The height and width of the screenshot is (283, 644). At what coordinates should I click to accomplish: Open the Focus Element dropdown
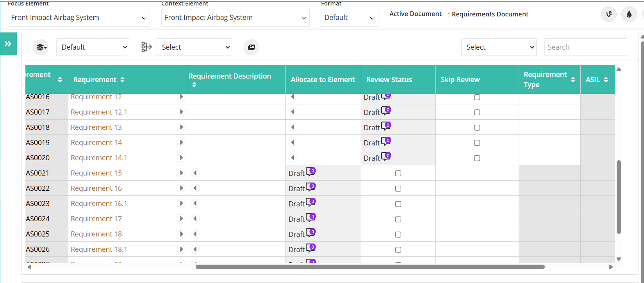[79, 18]
